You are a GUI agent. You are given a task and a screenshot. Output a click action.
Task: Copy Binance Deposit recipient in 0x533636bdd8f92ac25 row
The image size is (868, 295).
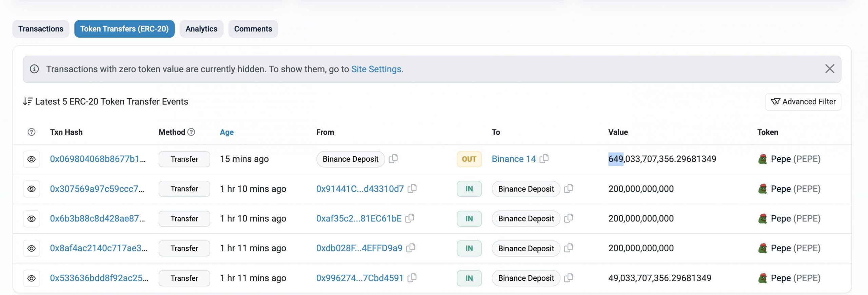569,277
